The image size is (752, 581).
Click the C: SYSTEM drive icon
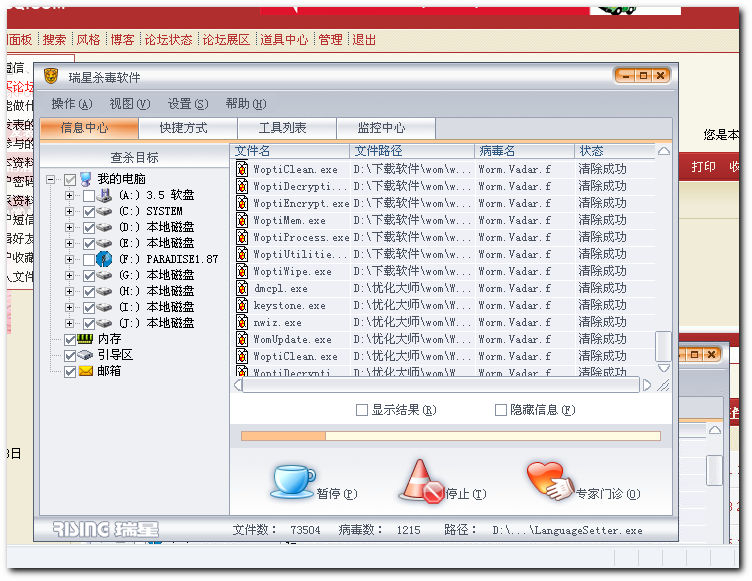point(104,211)
